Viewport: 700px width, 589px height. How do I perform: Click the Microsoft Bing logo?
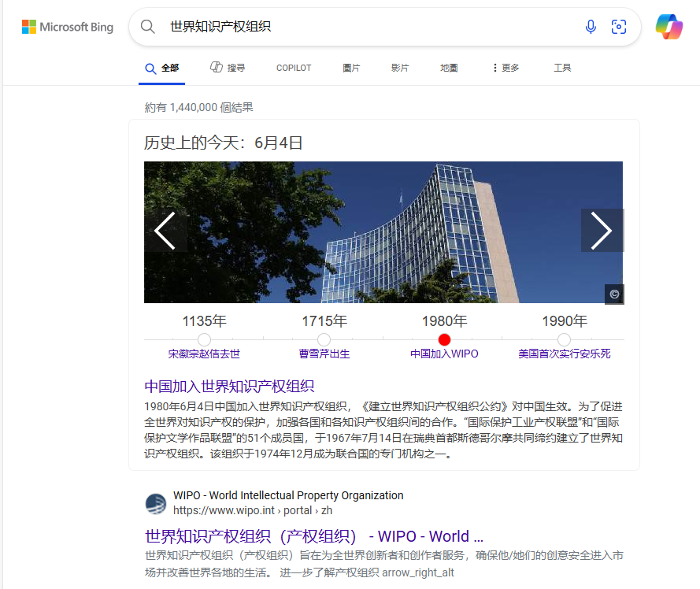coord(68,27)
